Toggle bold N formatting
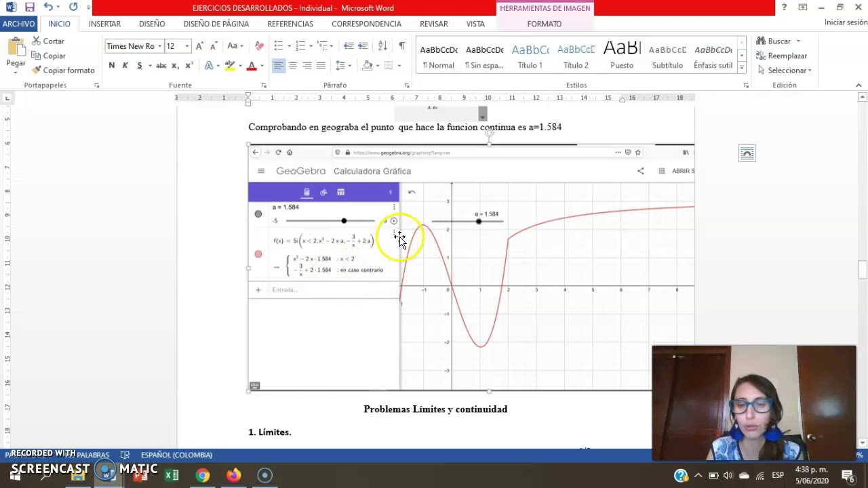The height and width of the screenshot is (488, 868). [111, 66]
